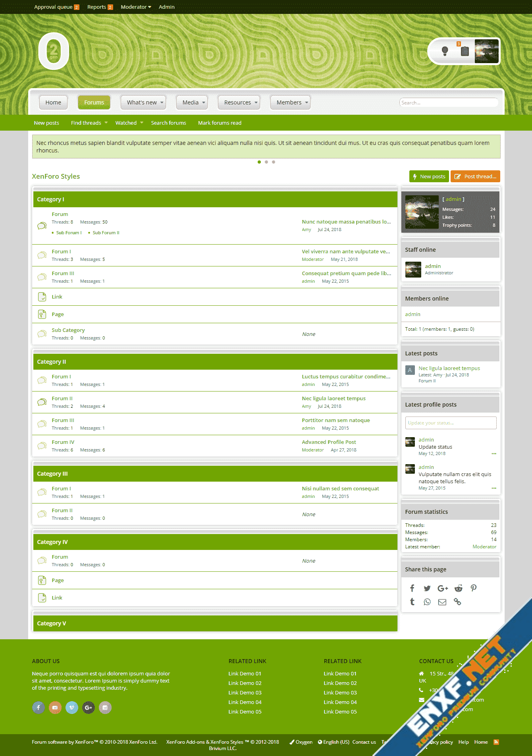Click YouTube icon under About Us
The width and height of the screenshot is (532, 756).
55,708
